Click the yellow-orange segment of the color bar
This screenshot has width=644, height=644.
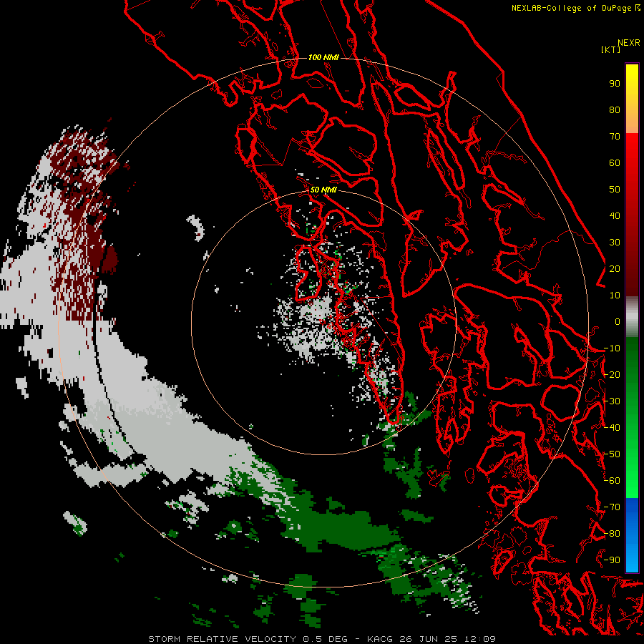[632, 99]
